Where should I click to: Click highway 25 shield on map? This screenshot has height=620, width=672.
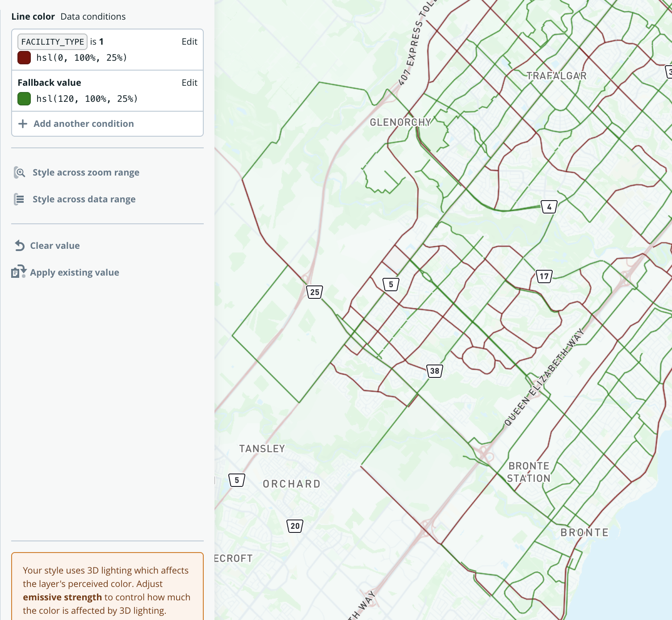pyautogui.click(x=315, y=292)
